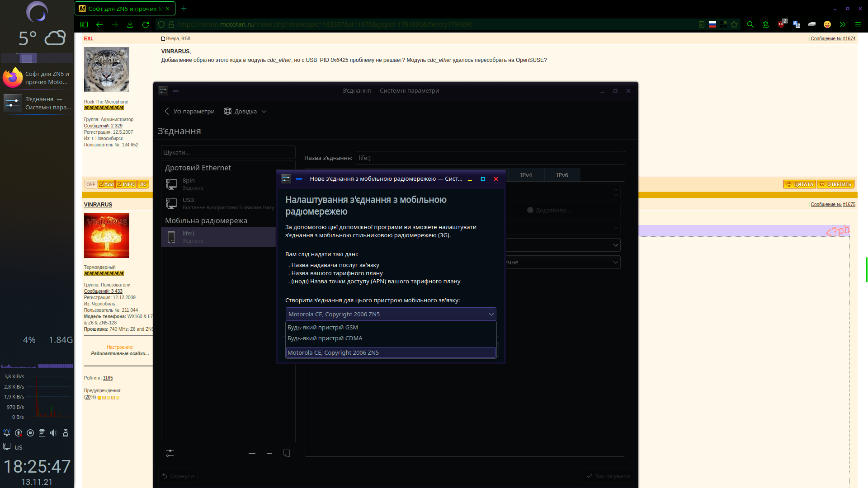This screenshot has height=488, width=868.
Task: Toggle the Firefox sidebar icon
Action: [84, 24]
